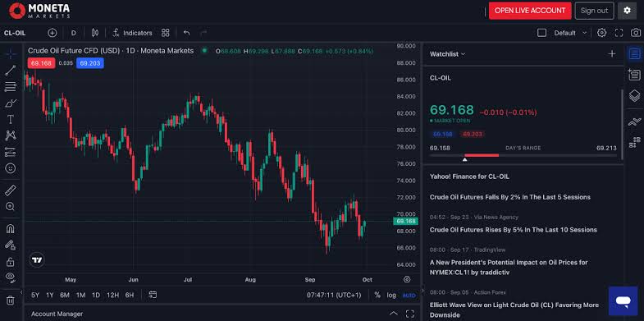Image resolution: width=644 pixels, height=321 pixels.
Task: Select the ruler measure tool
Action: (x=11, y=190)
